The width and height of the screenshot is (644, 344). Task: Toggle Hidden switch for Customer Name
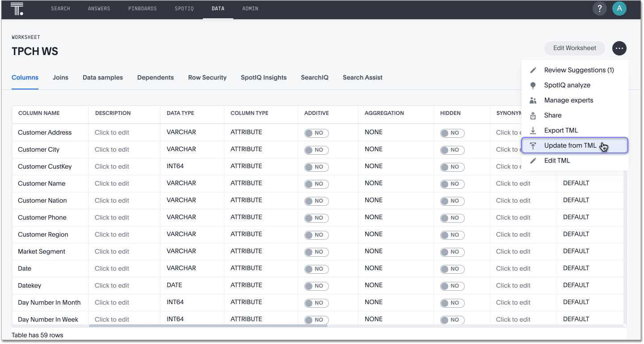click(x=452, y=184)
